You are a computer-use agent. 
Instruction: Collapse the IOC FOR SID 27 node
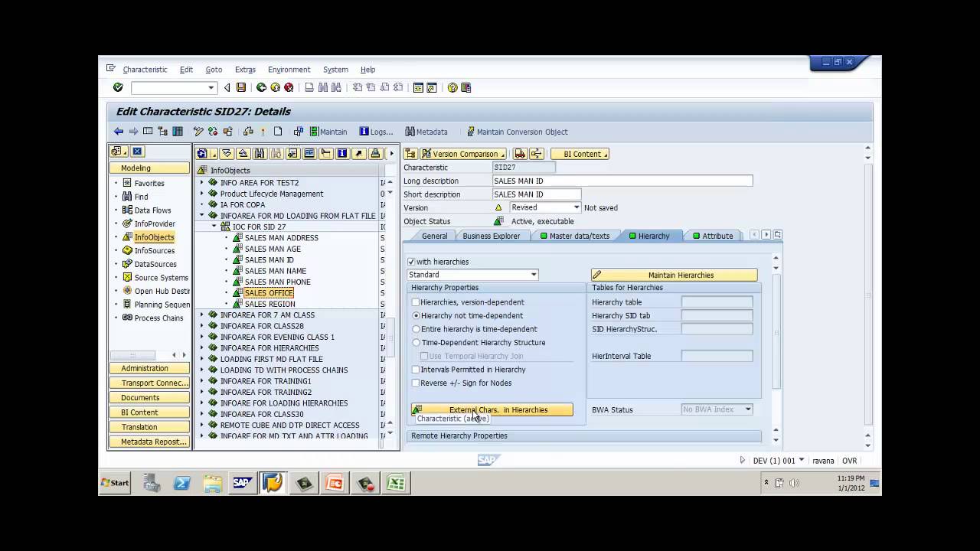(214, 227)
